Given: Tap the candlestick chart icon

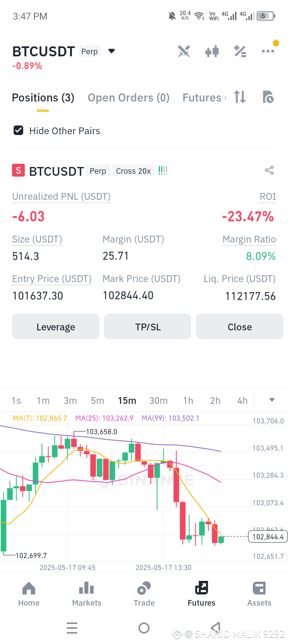Looking at the screenshot, I should pyautogui.click(x=212, y=51).
